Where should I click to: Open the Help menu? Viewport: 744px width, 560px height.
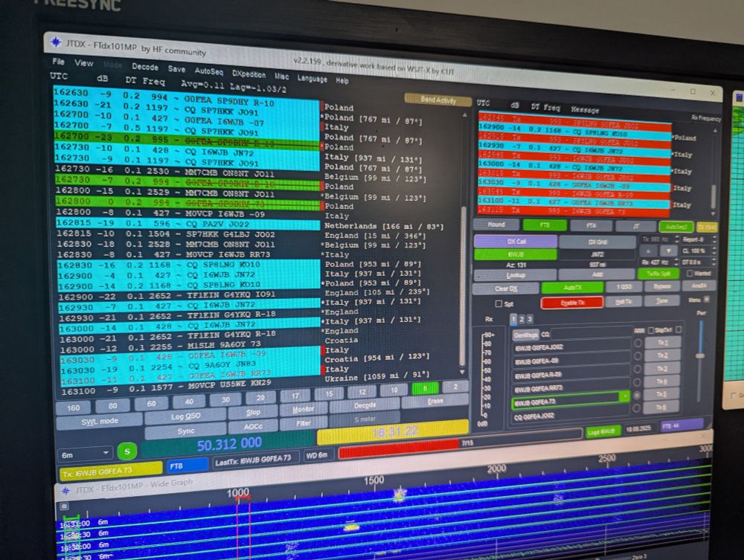[x=342, y=80]
